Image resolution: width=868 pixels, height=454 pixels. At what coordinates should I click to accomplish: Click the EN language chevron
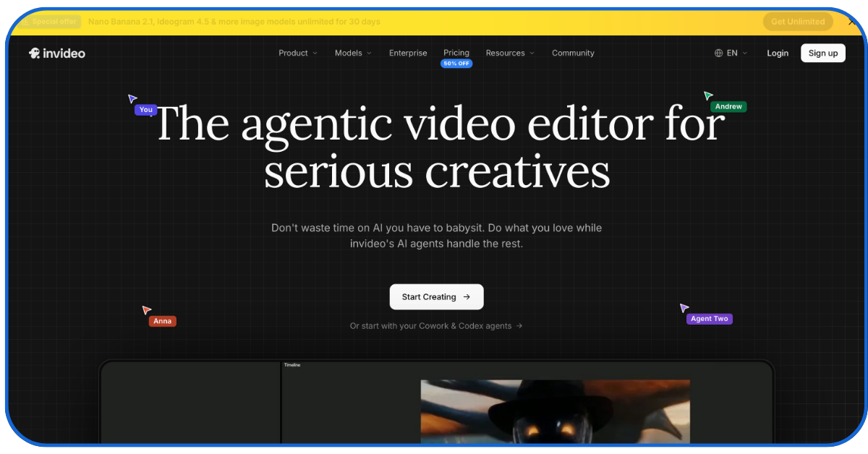(745, 53)
